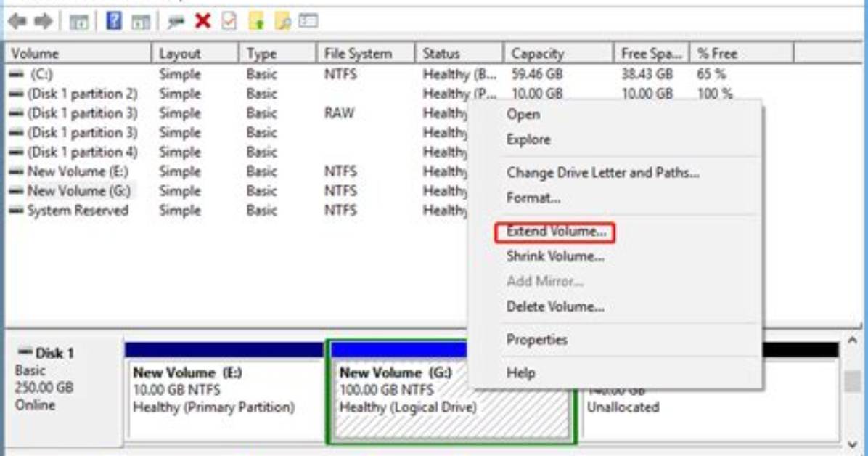
Task: Click the drive icon beside the (C:) volume
Action: pos(17,73)
